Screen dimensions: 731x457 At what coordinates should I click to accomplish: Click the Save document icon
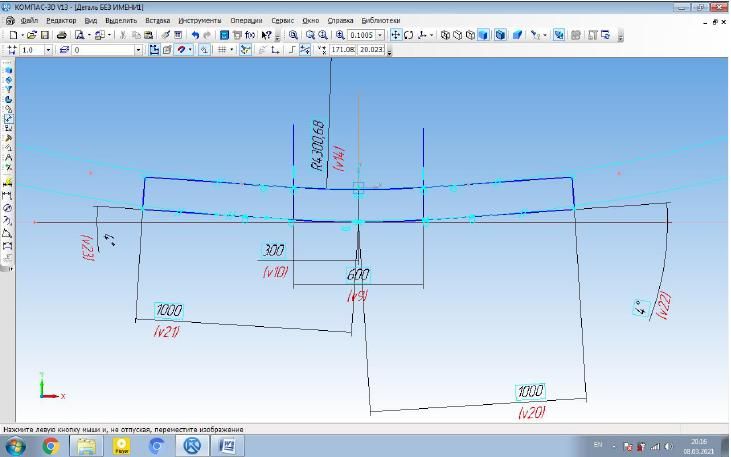pos(45,35)
